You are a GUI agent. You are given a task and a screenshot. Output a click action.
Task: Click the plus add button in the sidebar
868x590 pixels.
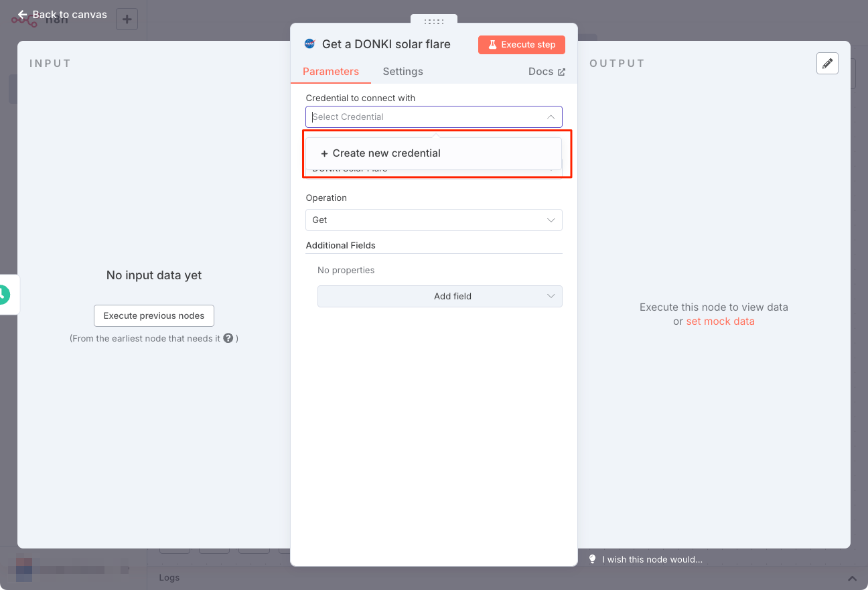click(x=127, y=19)
